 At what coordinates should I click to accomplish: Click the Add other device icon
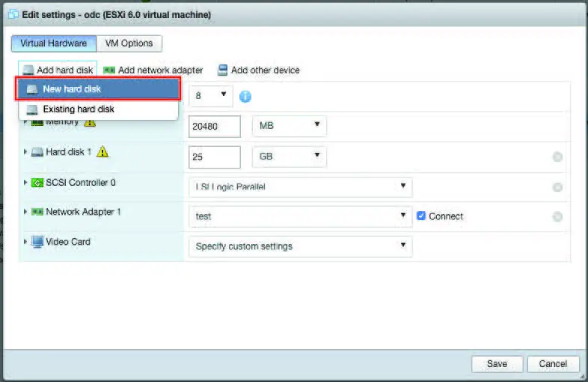[223, 70]
